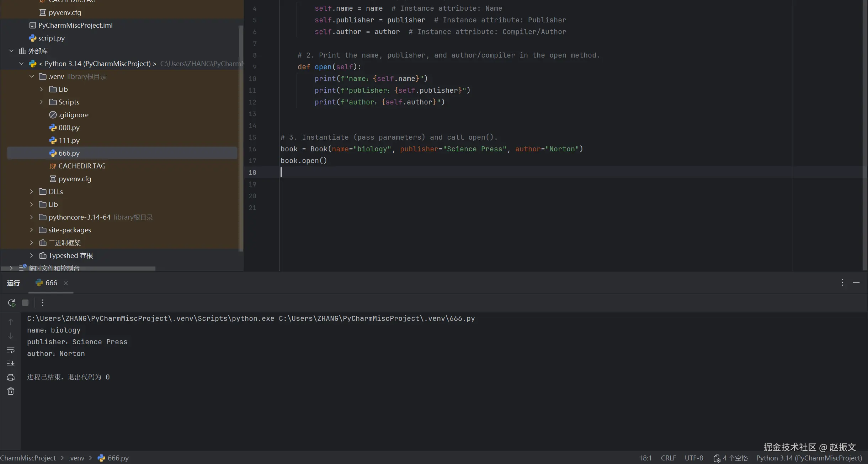Click the up arrow in run panel
This screenshot has width=868, height=464.
(11, 322)
